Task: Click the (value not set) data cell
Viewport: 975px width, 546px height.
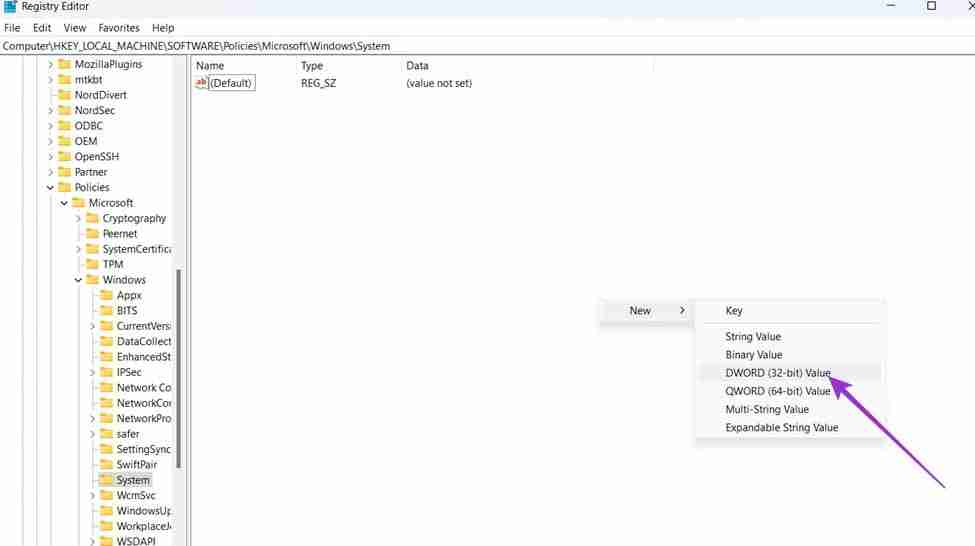Action: 439,83
